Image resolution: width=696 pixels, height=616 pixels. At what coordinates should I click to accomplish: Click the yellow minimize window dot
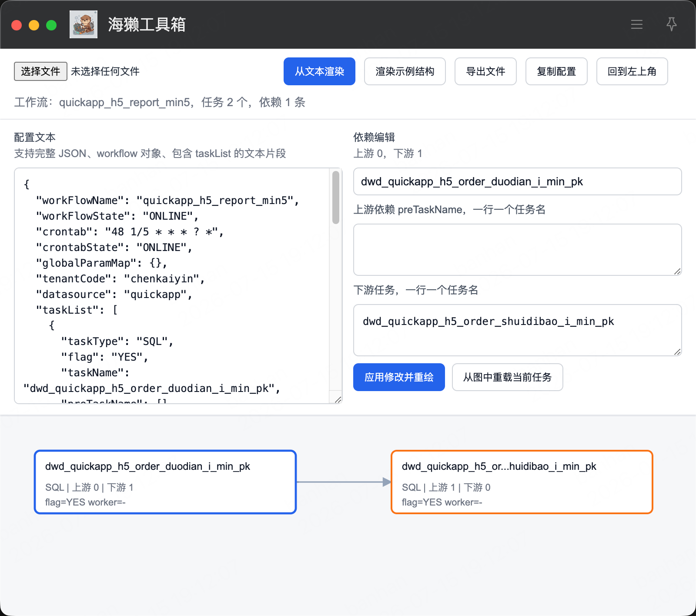34,25
